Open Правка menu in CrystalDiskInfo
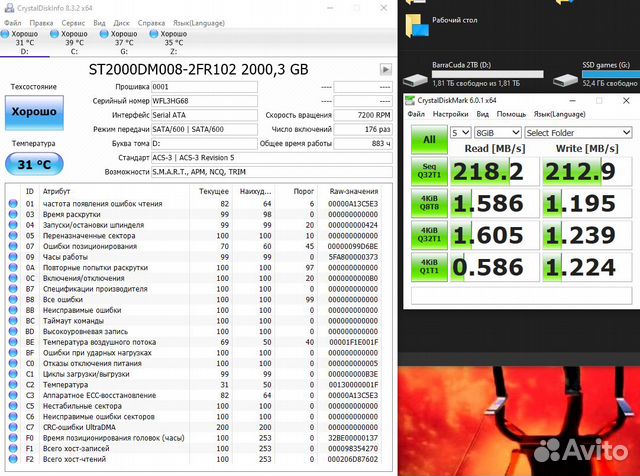The height and width of the screenshot is (476, 640). tap(41, 23)
